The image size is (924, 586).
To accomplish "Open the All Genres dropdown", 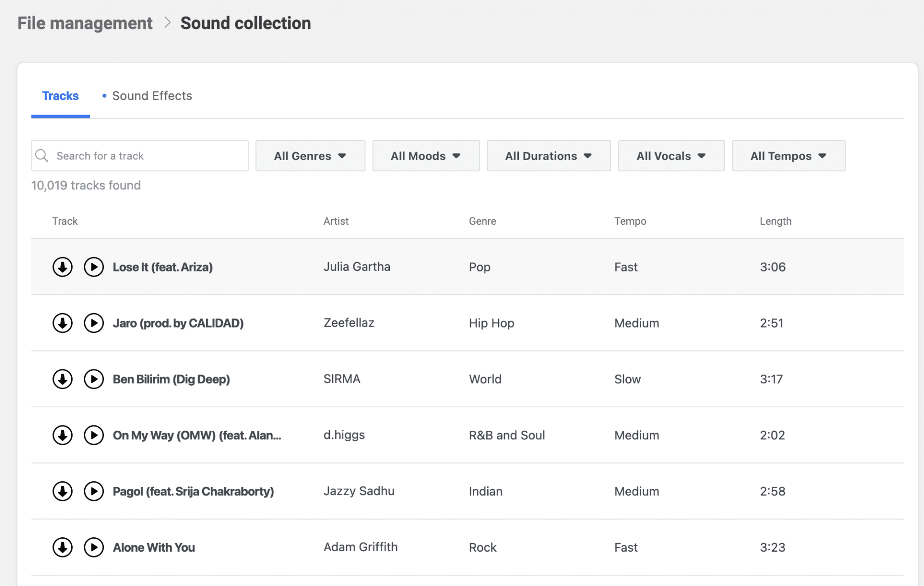I will 310,156.
